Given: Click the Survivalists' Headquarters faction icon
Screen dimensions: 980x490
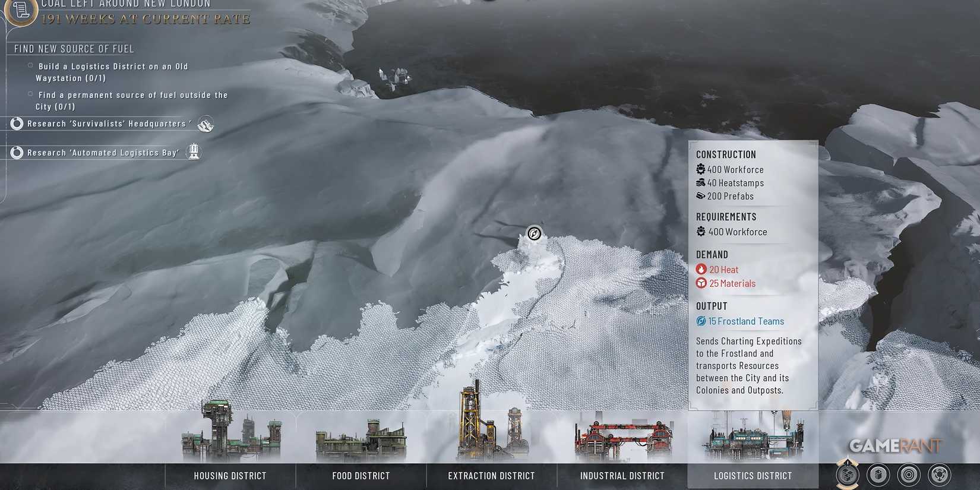Looking at the screenshot, I should pyautogui.click(x=206, y=124).
